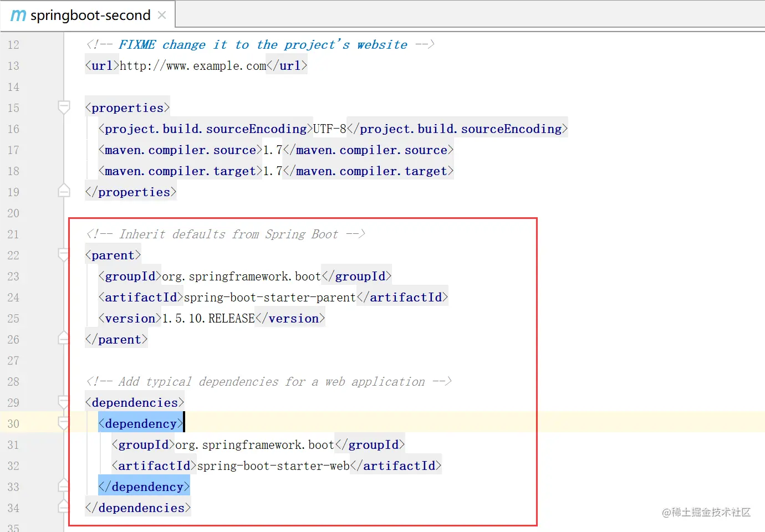Click the 1.7 value of maven.compiler.target
Screen dimensions: 765x532
pos(273,171)
